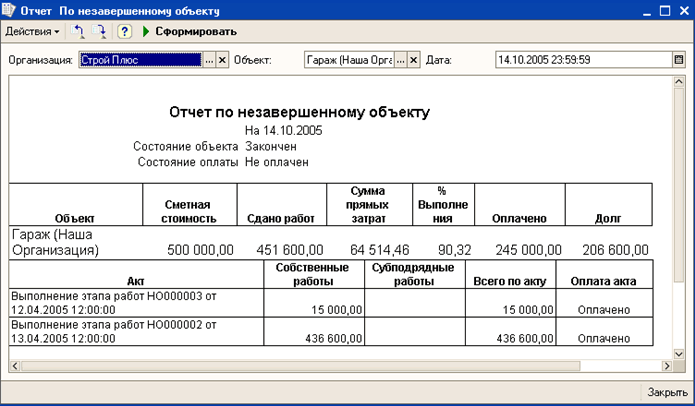Open selection list for Объект field
The height and width of the screenshot is (406, 695).
[x=402, y=60]
